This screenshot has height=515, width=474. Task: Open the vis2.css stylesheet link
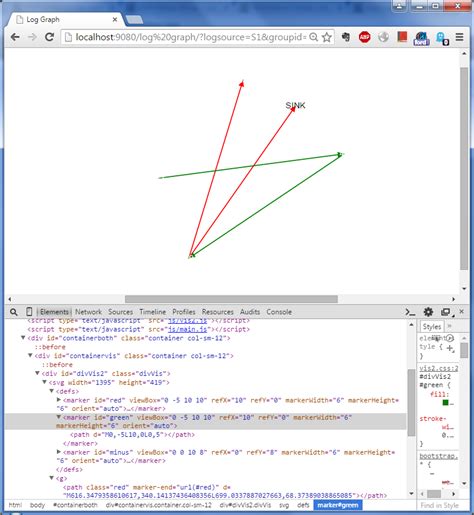(x=439, y=368)
